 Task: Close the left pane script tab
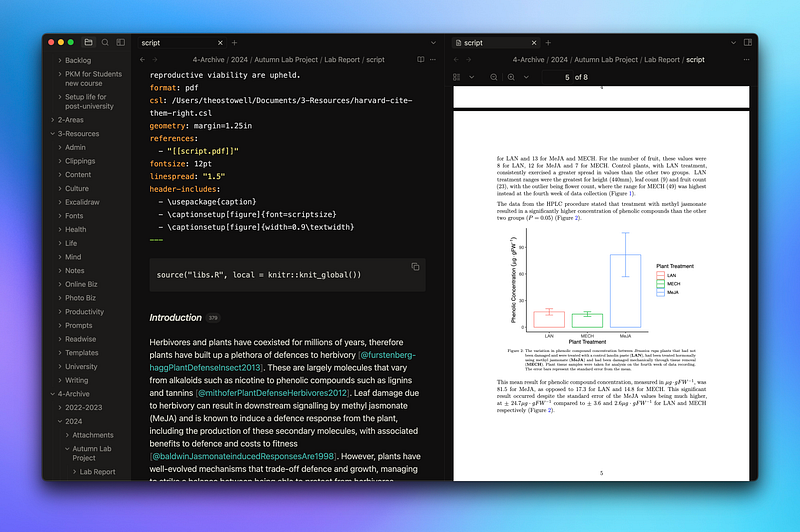coord(220,43)
